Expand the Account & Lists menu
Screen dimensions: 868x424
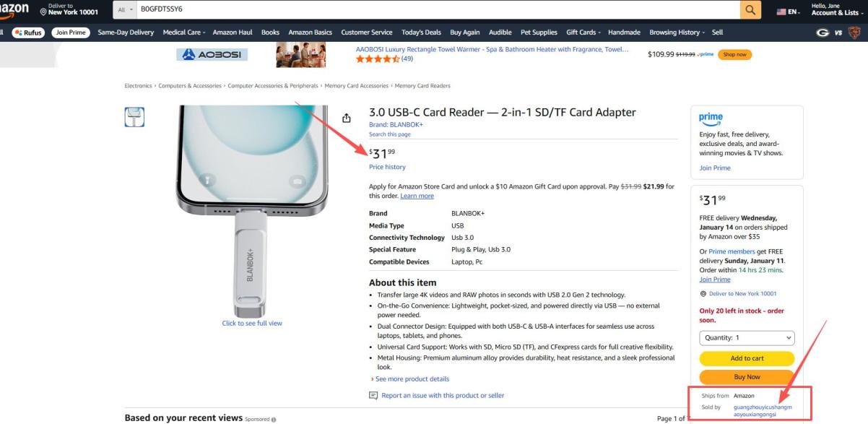click(835, 12)
